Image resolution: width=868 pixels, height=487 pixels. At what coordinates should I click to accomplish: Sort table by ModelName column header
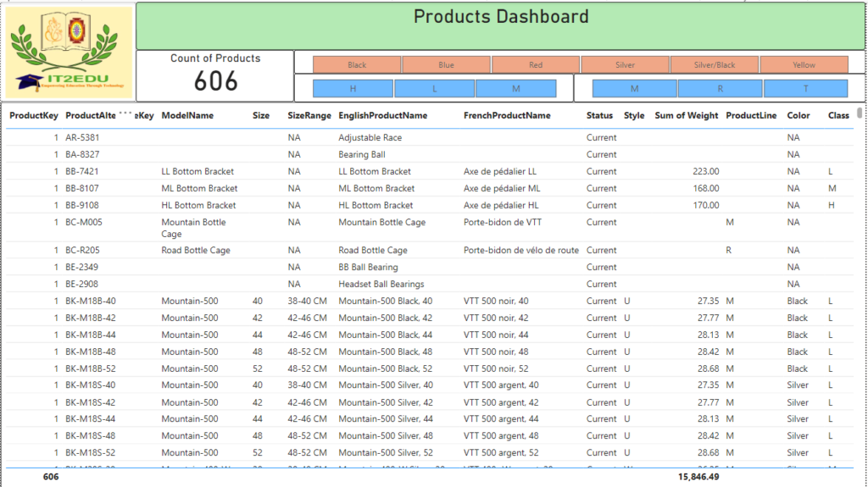[x=187, y=116]
